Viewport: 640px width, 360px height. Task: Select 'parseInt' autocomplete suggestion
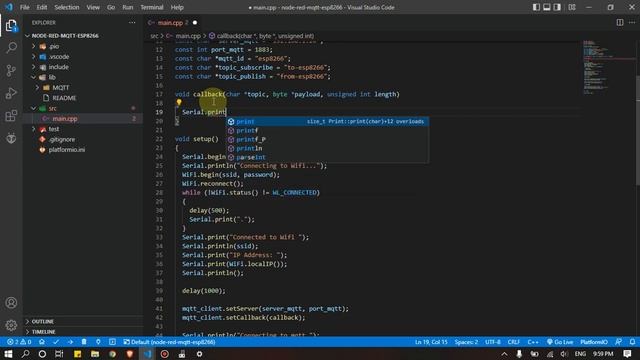pos(327,158)
